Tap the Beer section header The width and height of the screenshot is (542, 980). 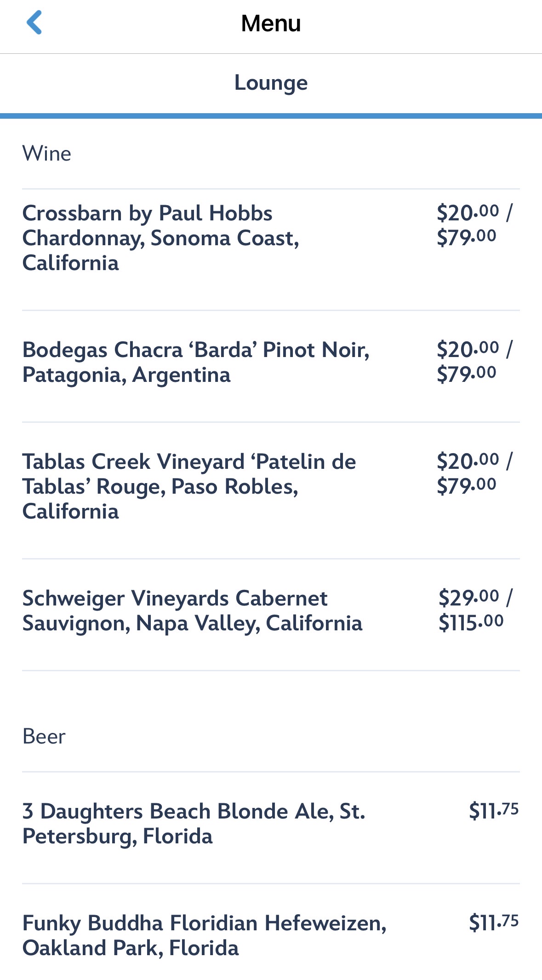pyautogui.click(x=44, y=737)
